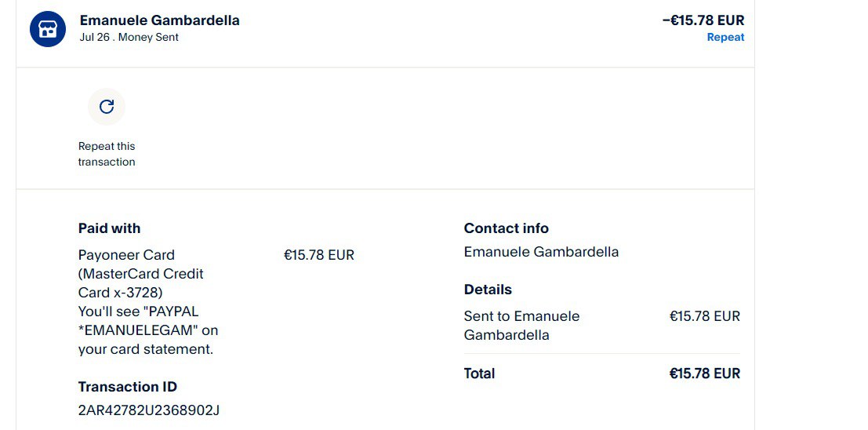Click the "Paid with" heading
This screenshot has width=868, height=430.
(109, 228)
